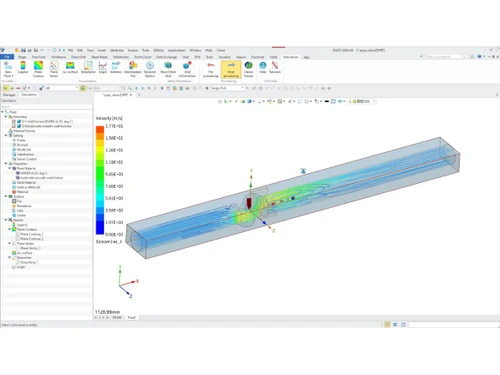Open the Help menu in menu bar

coord(209,50)
